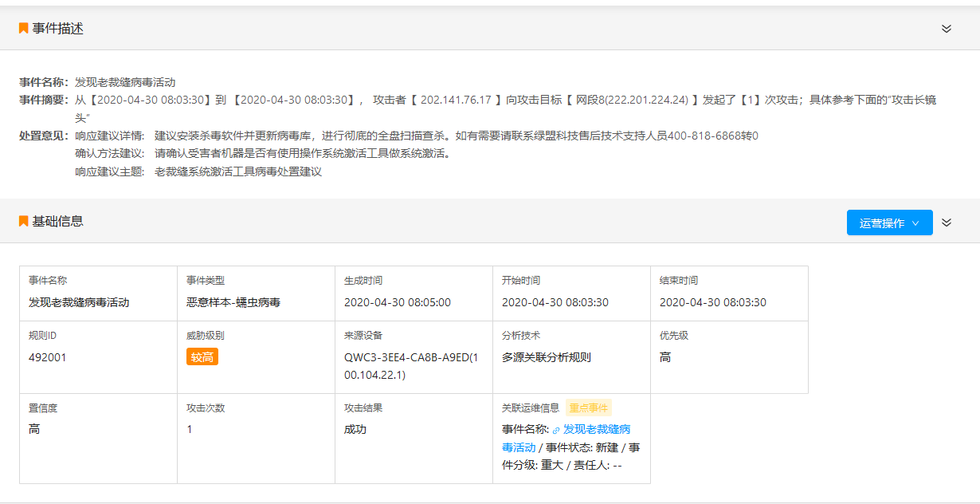Click the orange bookmark icon beside 基础信息
The width and height of the screenshot is (980, 504).
pos(23,221)
